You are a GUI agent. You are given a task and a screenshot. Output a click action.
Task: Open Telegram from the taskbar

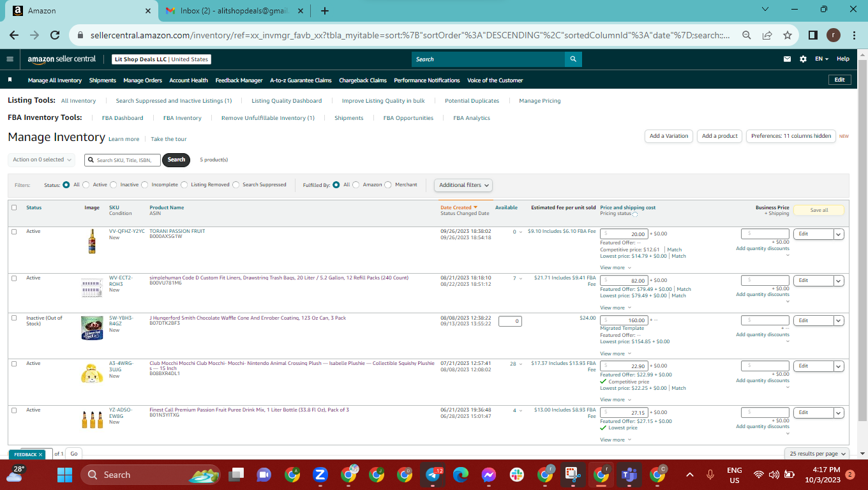click(433, 475)
